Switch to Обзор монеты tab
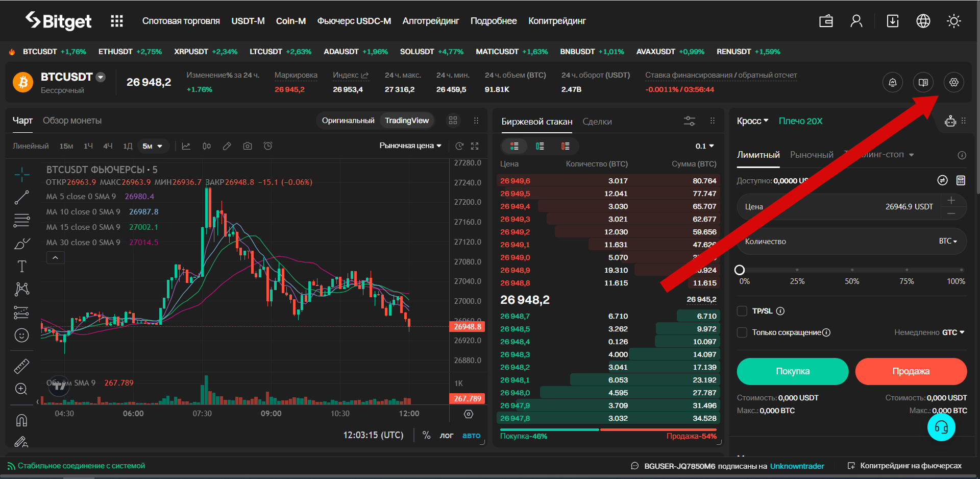 [72, 121]
